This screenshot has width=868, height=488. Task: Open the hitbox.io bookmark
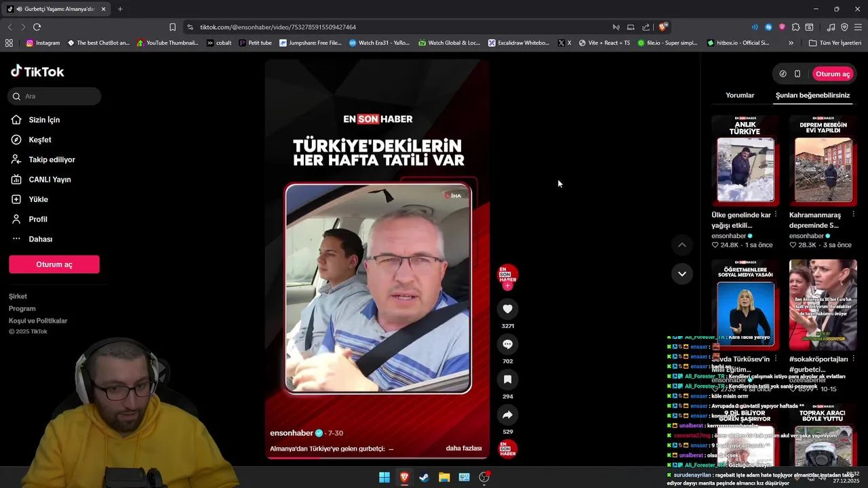click(738, 43)
